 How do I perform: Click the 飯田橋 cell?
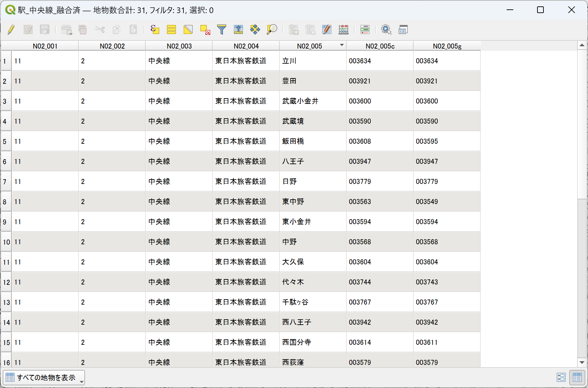tap(313, 141)
